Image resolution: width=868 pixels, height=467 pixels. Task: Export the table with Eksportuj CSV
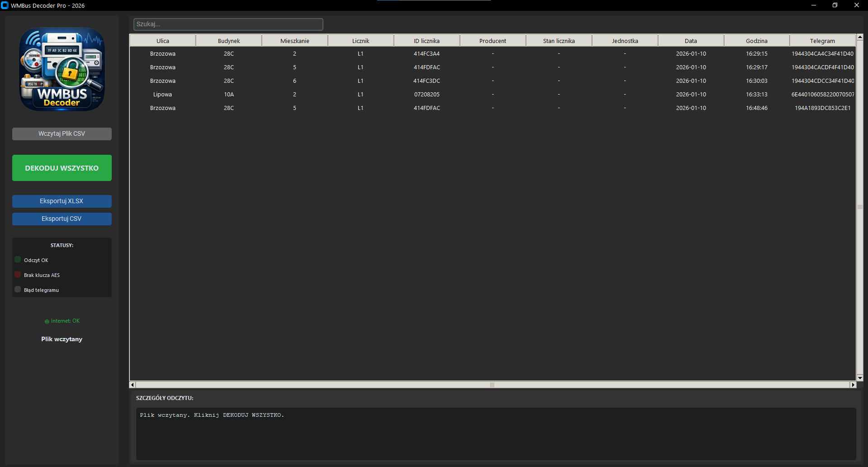pyautogui.click(x=62, y=219)
